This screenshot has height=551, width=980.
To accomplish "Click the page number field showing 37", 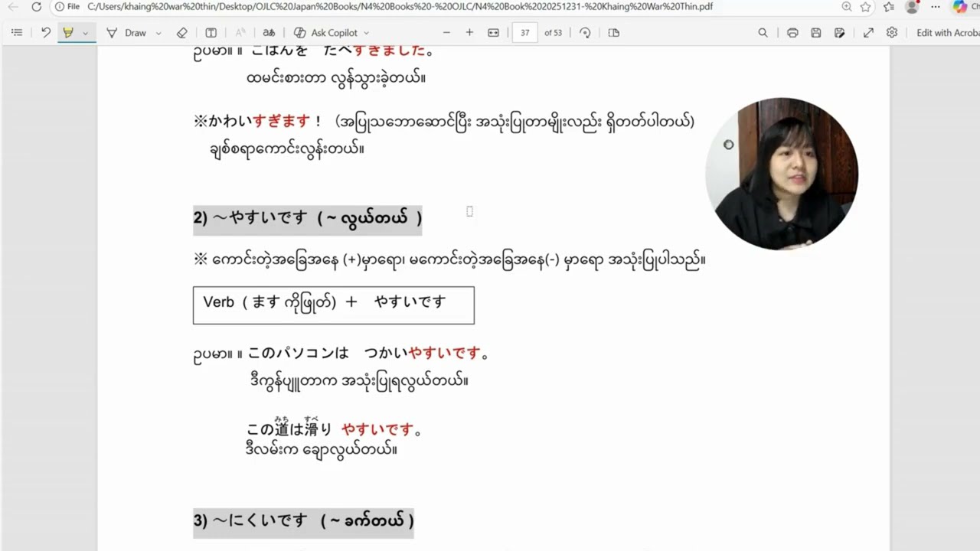I will click(525, 33).
